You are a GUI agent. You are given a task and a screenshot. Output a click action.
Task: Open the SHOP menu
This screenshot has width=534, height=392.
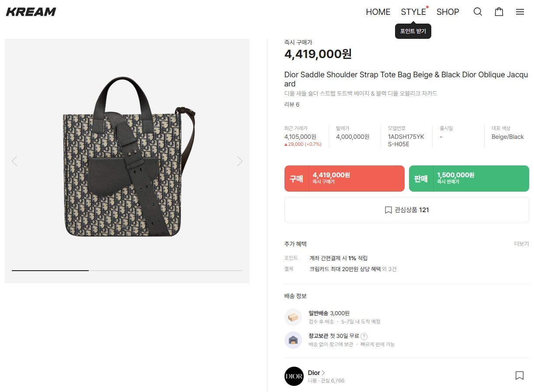pos(447,12)
